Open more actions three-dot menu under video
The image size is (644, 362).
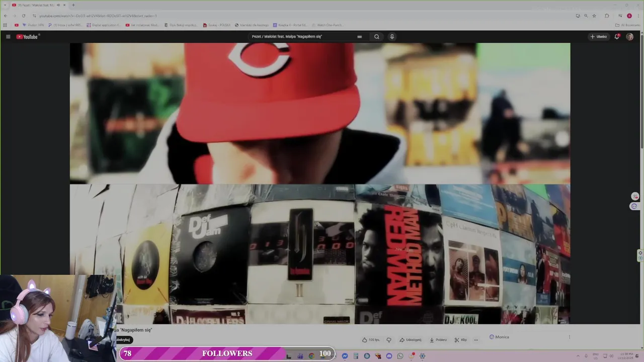coord(476,340)
